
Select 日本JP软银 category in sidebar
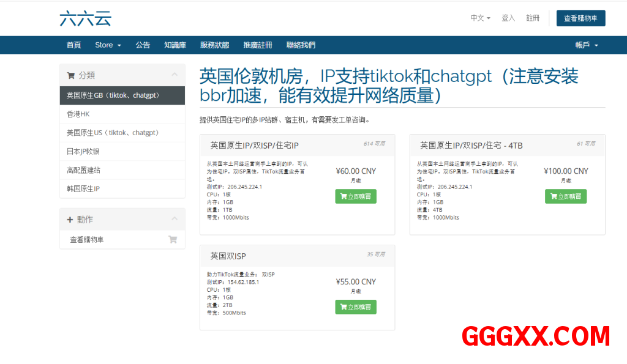pyautogui.click(x=83, y=152)
